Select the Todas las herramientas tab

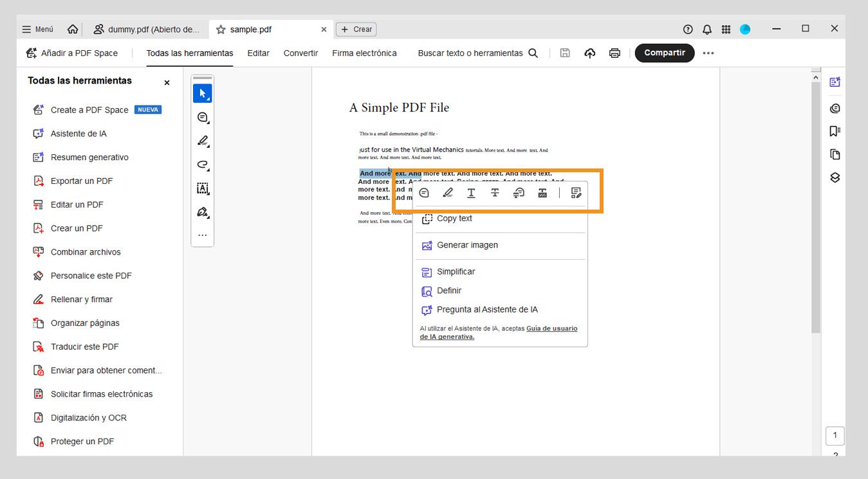pyautogui.click(x=190, y=53)
